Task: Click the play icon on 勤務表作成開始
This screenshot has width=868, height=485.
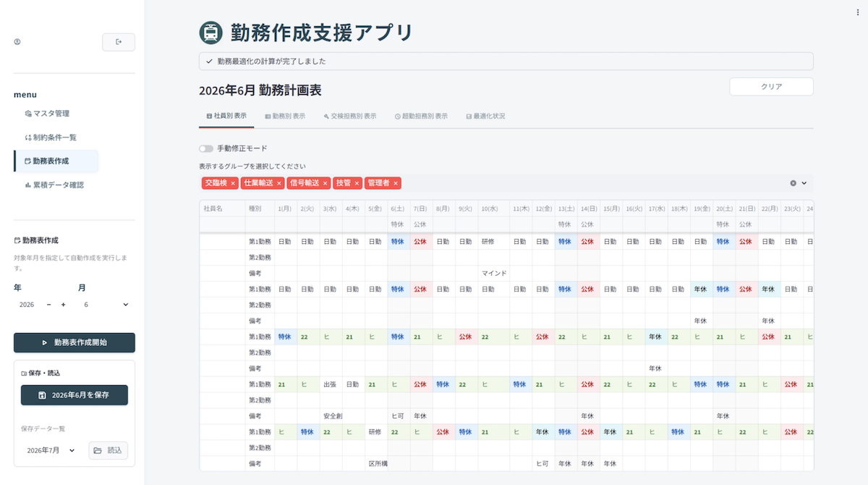Action: 45,342
